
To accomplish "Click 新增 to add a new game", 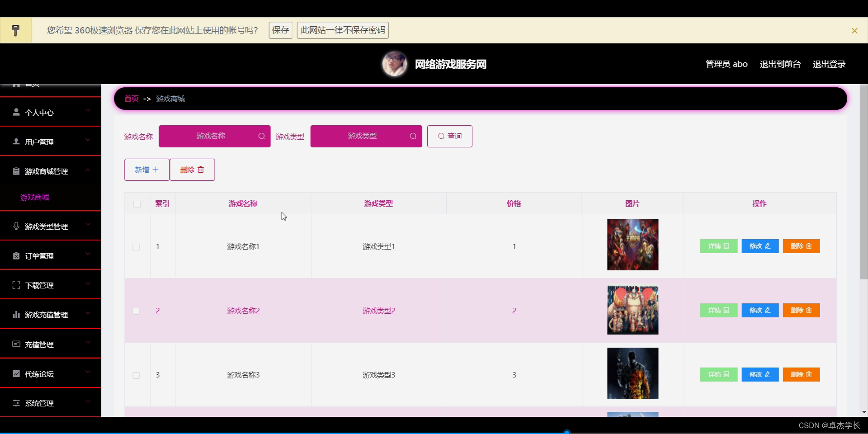I will (x=146, y=170).
